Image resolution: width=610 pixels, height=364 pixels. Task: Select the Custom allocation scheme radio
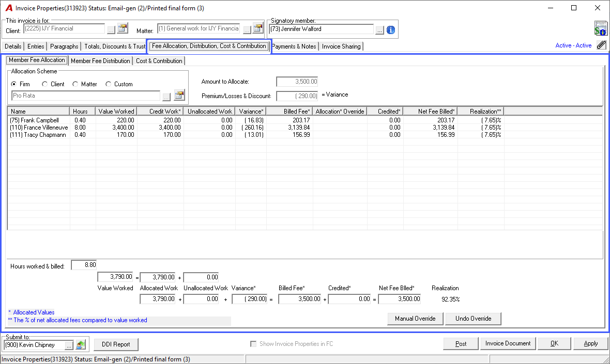[108, 84]
